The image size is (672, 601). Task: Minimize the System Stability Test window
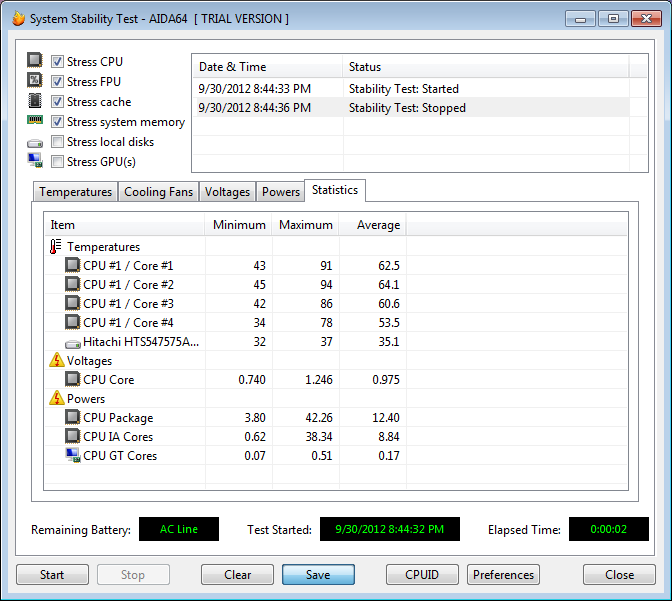pos(580,19)
